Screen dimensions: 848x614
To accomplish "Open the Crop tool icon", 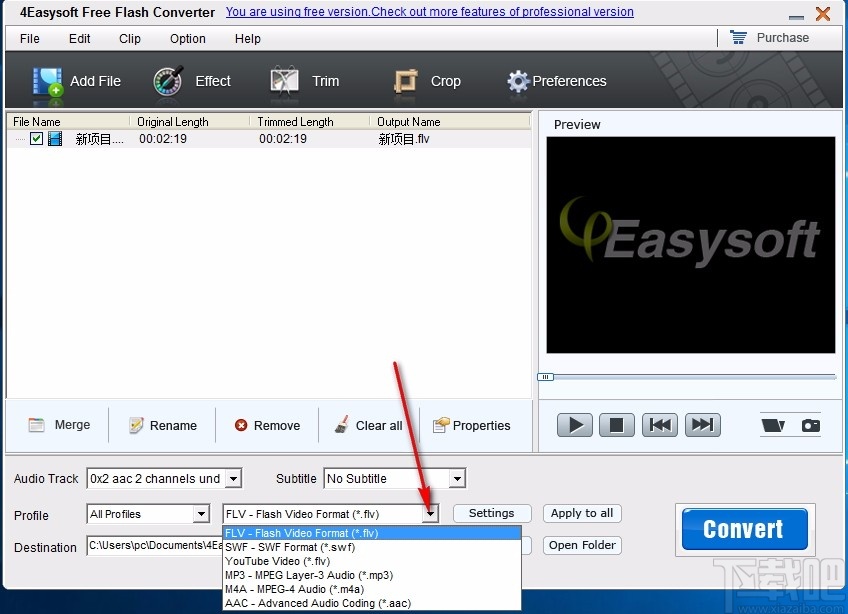I will [x=405, y=82].
